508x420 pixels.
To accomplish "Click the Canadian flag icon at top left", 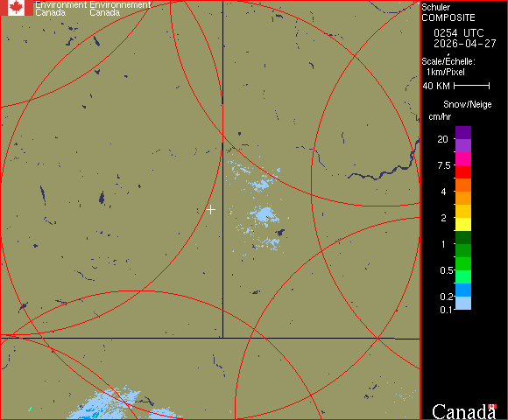I will [17, 8].
